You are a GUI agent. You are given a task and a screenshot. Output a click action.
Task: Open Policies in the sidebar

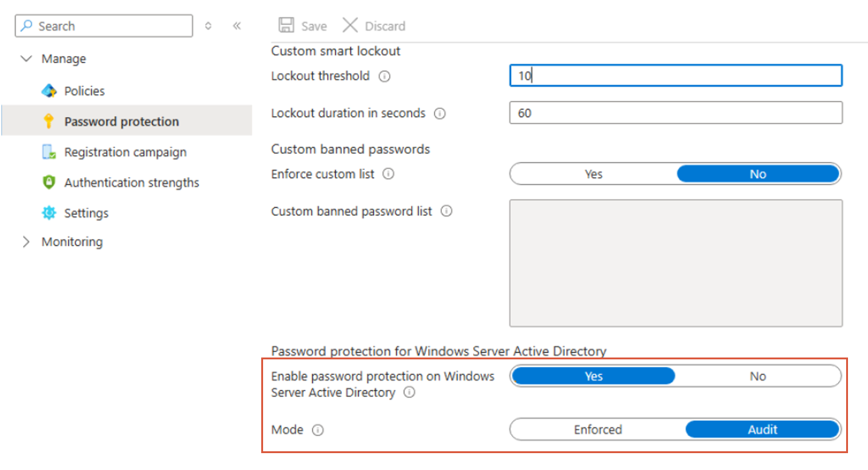[x=127, y=91]
